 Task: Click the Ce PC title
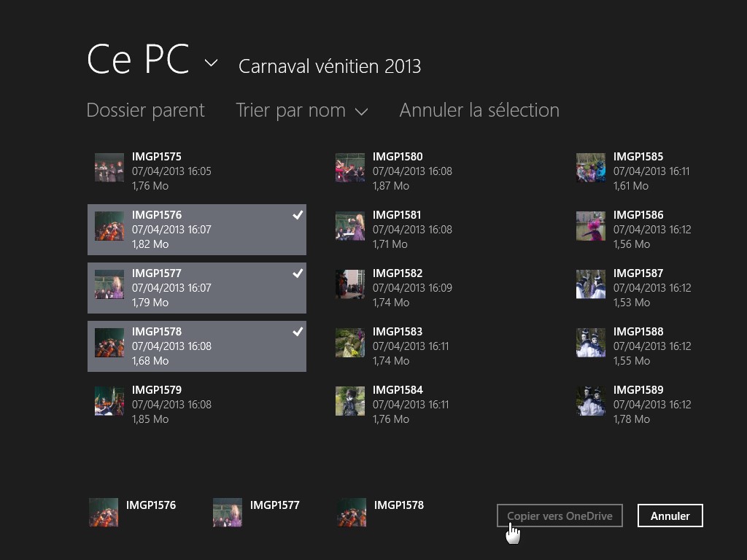point(138,59)
